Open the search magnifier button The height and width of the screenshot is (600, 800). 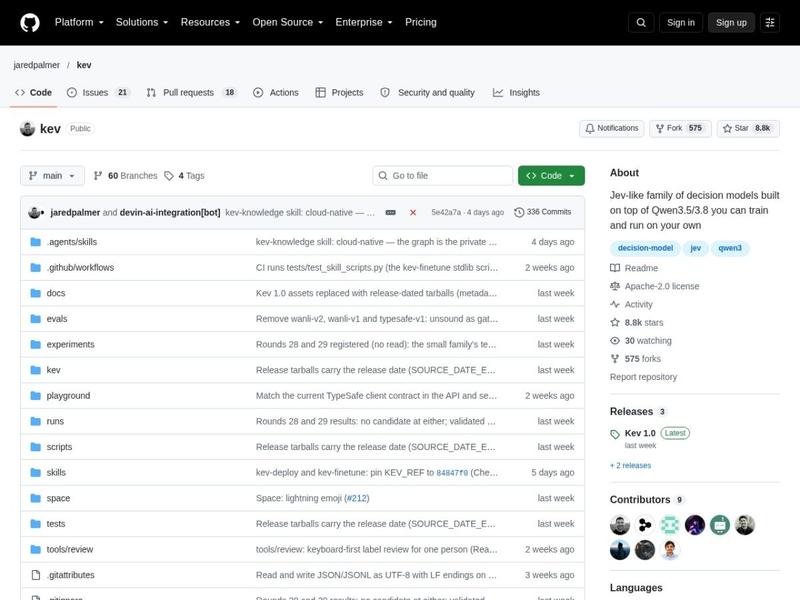click(641, 22)
